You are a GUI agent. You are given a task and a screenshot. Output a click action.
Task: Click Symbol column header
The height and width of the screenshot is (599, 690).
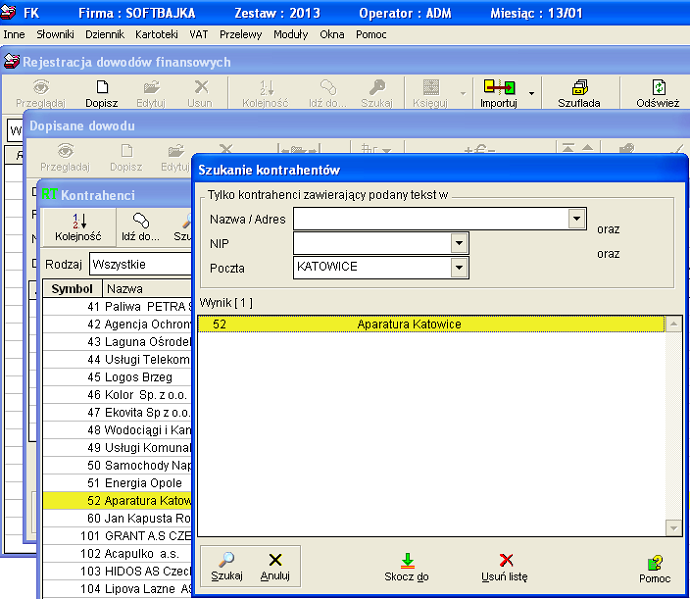click(72, 289)
